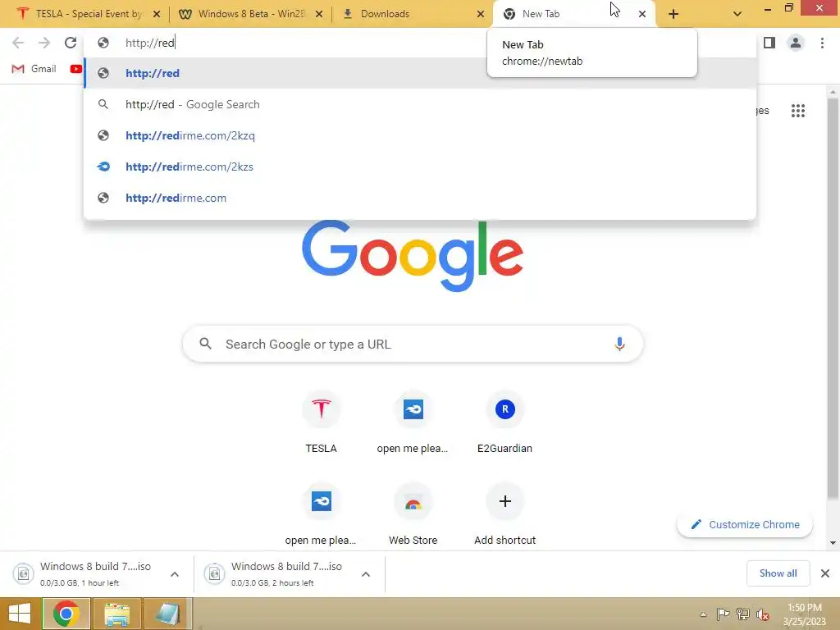Open the Web Store shortcut tile

tap(413, 515)
